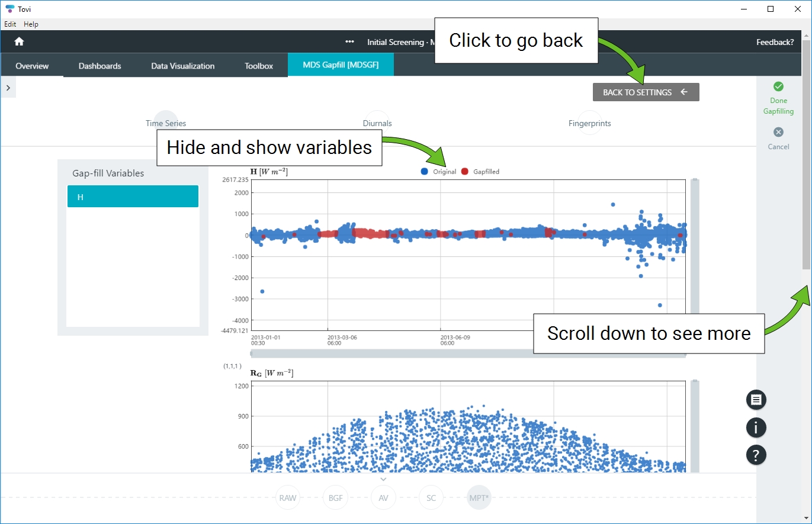Select the RAW workflow step circle

(288, 498)
